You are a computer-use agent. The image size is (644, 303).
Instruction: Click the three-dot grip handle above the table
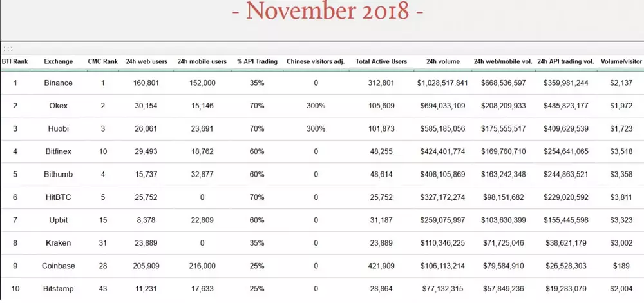point(8,48)
